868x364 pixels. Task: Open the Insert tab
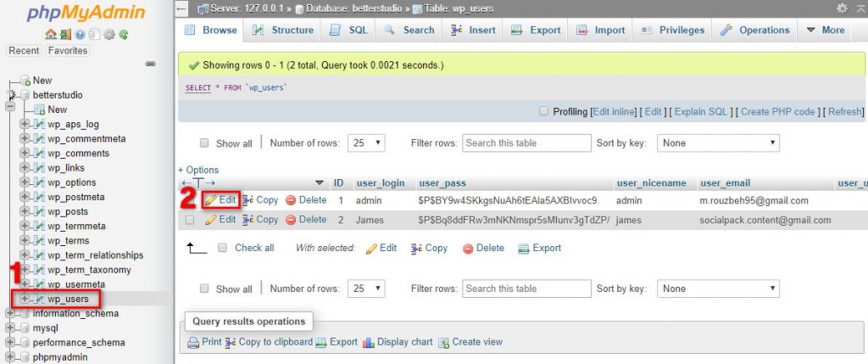[473, 30]
